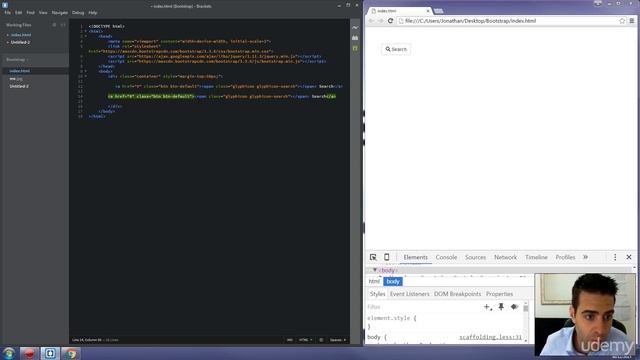
Task: Open a new Chrome tab
Action: [x=438, y=11]
